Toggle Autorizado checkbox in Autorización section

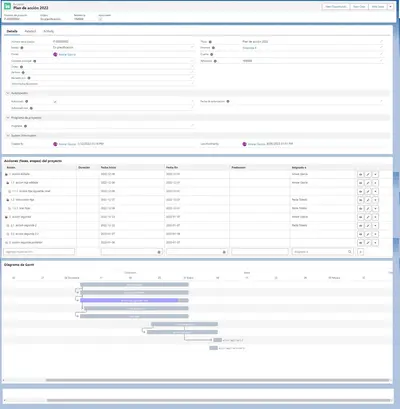[55, 102]
